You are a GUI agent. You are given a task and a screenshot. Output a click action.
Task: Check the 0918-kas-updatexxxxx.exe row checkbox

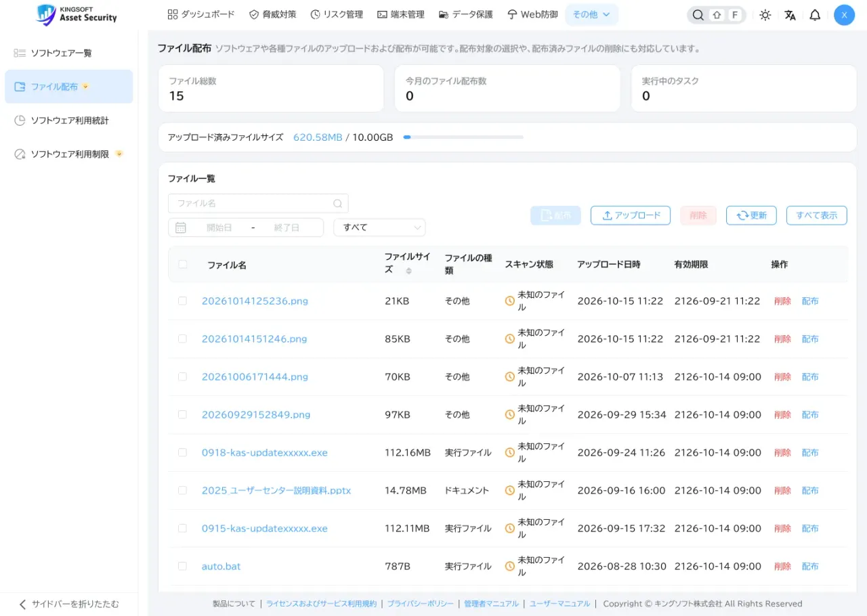tap(182, 452)
